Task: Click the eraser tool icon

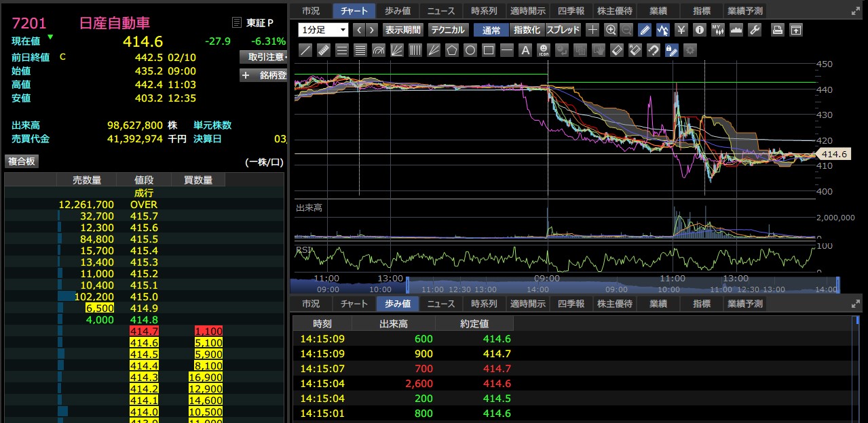Action: pyautogui.click(x=616, y=50)
